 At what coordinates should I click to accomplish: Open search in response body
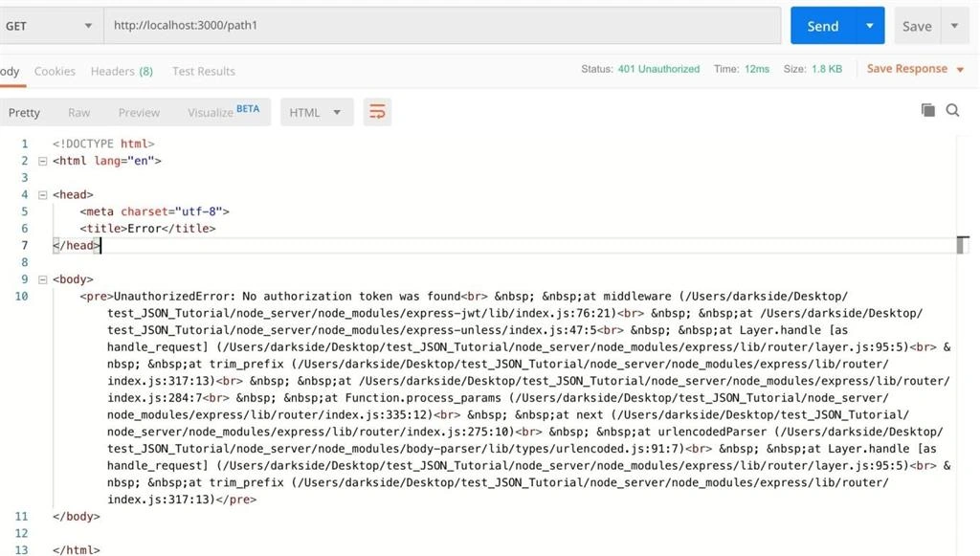[x=952, y=111]
